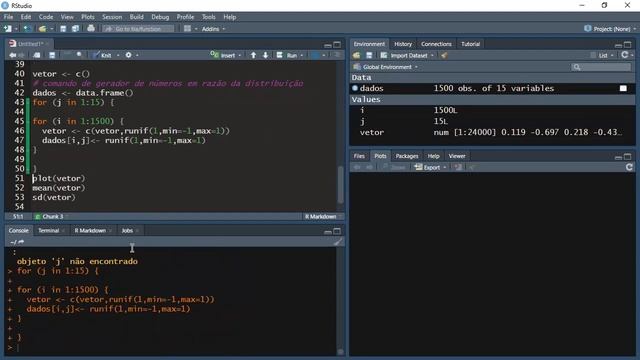Open the Tools menu
The image size is (640, 360).
[209, 17]
